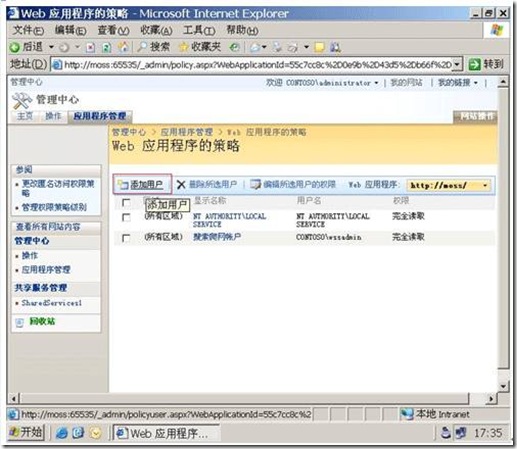Screen dimensions: 517x449
Task: Click the horizontal scrollbar right arrow
Action: 491,398
